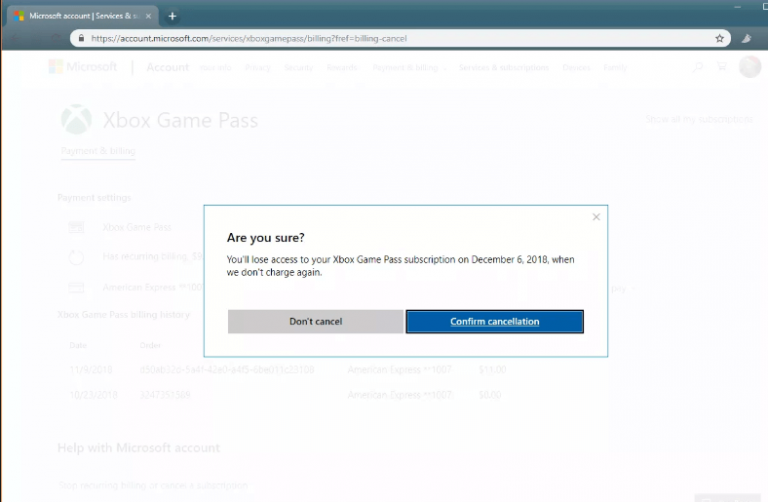Click Xbox Game Pass billing history heading
This screenshot has width=768, height=502.
tap(123, 314)
